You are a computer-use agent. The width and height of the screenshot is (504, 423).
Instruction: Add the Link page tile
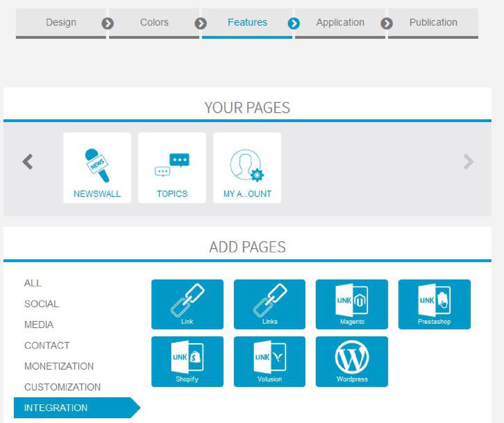[187, 304]
